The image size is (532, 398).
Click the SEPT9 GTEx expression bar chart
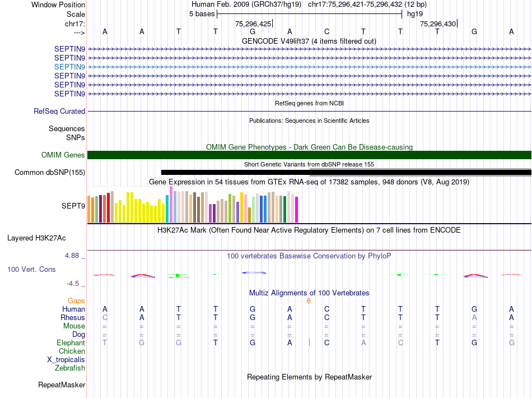[x=193, y=205]
